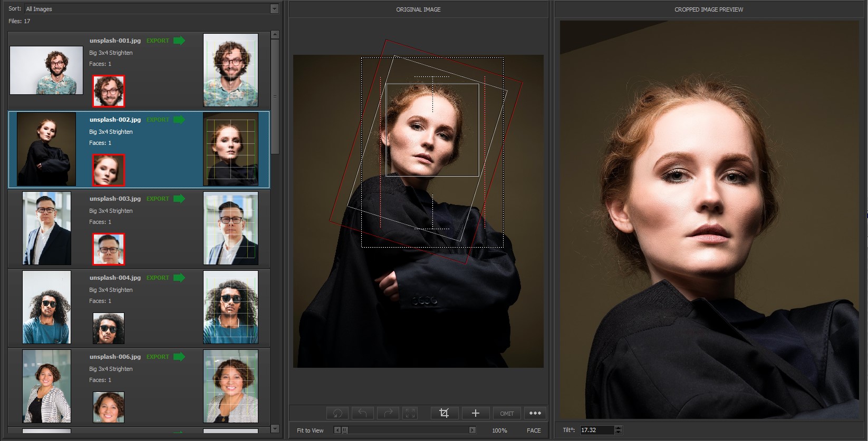Click the undo arrow button
Screen dimensions: 868x441
363,413
